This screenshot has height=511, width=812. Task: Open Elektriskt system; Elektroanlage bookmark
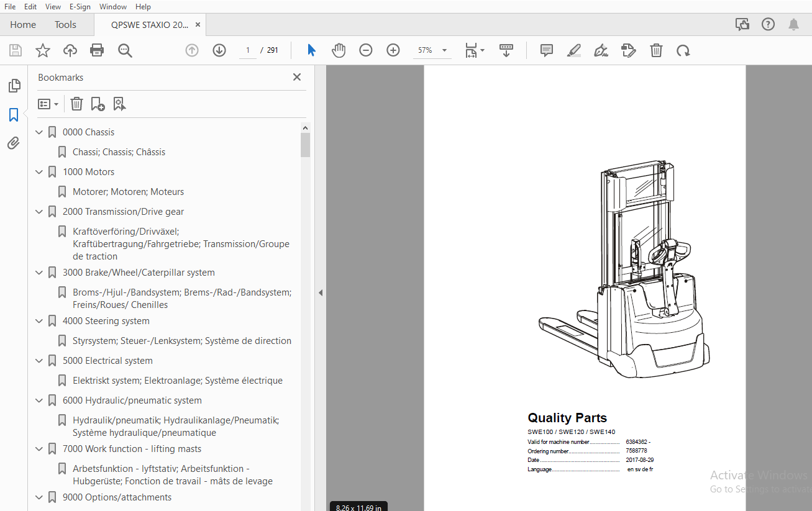[178, 381]
